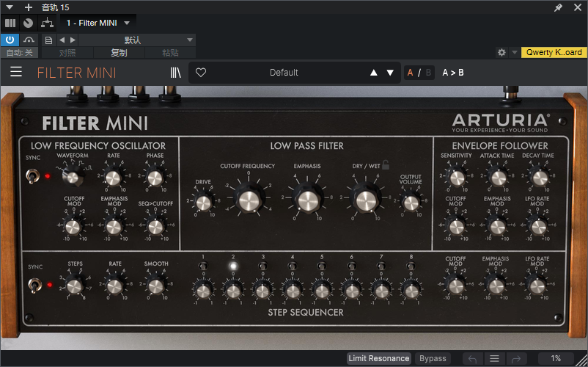Viewport: 588px width, 367px height.
Task: Click the Sensitivity knob in Envelope Follower
Action: click(x=457, y=178)
